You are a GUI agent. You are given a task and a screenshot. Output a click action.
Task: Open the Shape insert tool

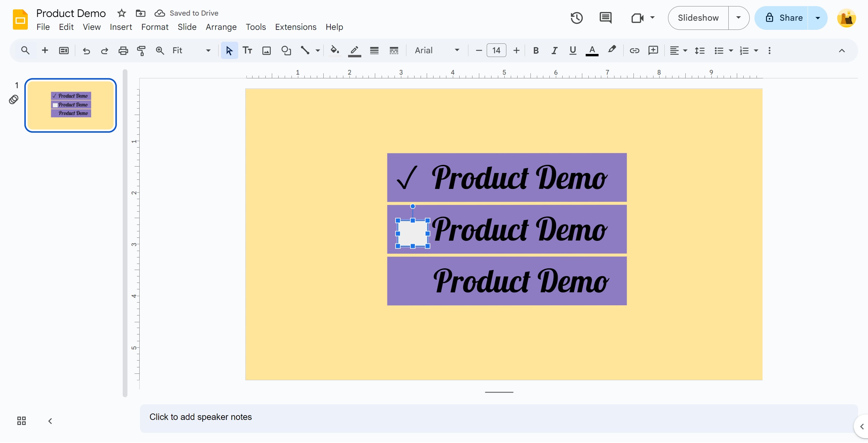tap(286, 51)
